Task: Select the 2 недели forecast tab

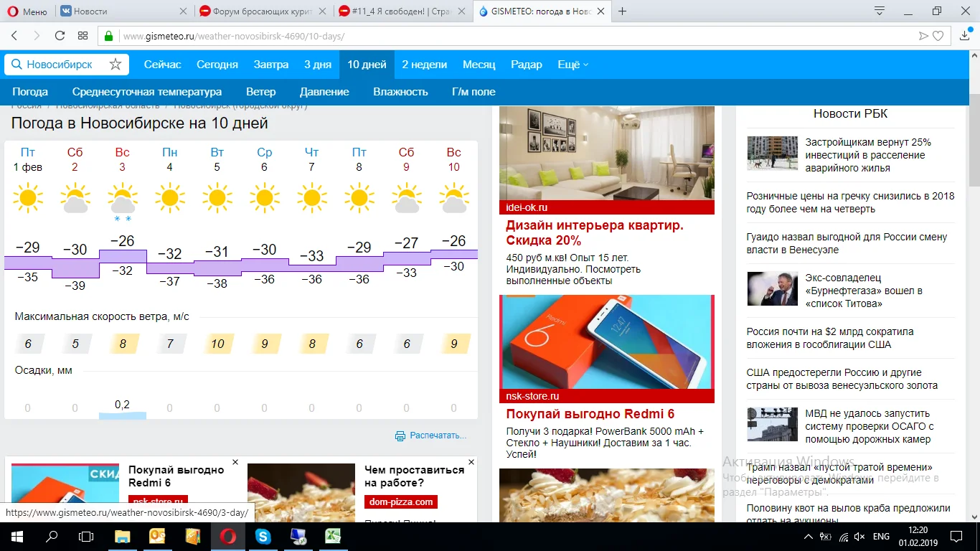Action: point(425,65)
